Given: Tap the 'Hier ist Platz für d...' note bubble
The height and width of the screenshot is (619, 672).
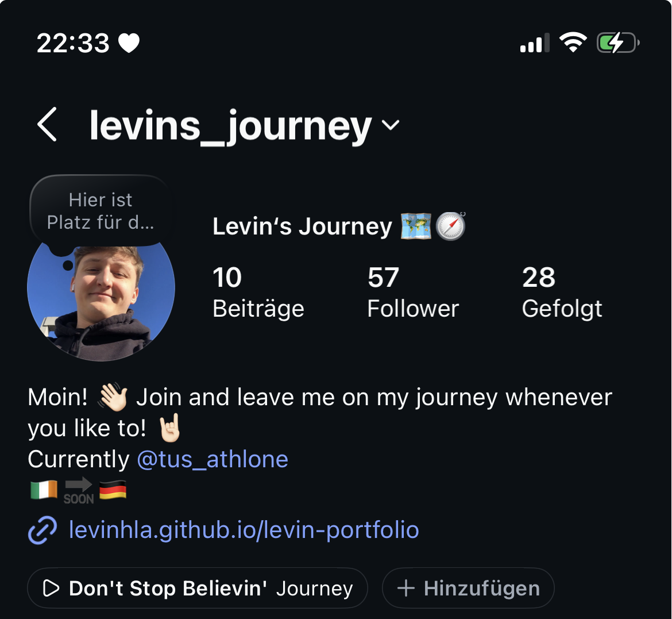Looking at the screenshot, I should [101, 211].
